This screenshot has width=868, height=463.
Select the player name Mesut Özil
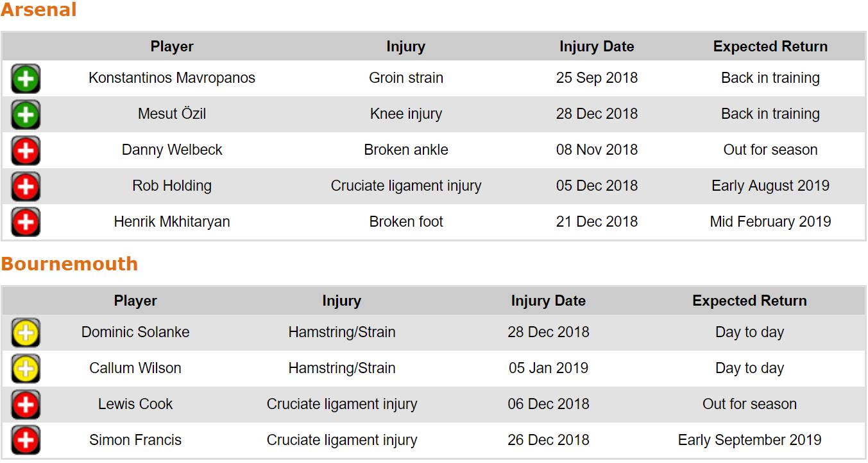[172, 114]
